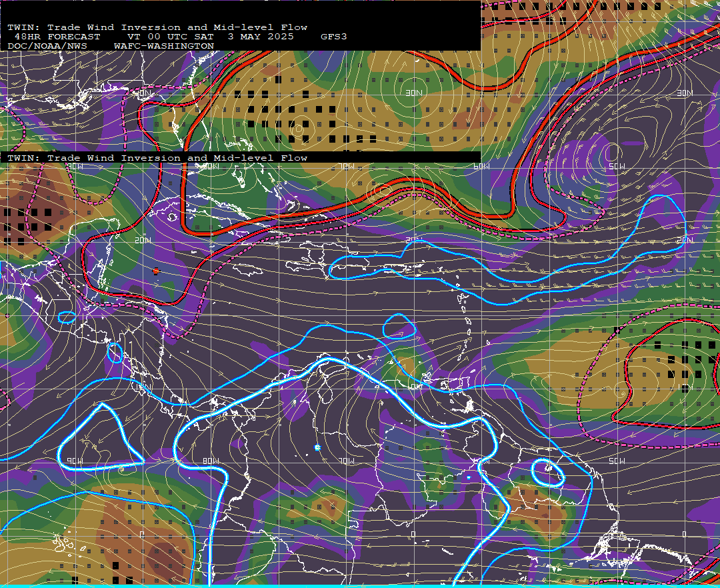Select the '48HR FORECAST' header text
Viewport: 720px width, 588px height.
[x=57, y=37]
